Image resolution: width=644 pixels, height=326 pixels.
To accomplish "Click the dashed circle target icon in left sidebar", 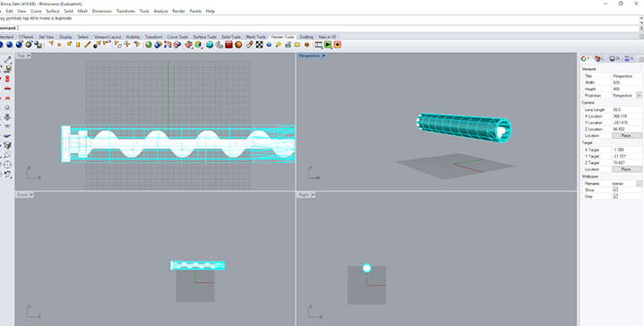I will (x=7, y=165).
